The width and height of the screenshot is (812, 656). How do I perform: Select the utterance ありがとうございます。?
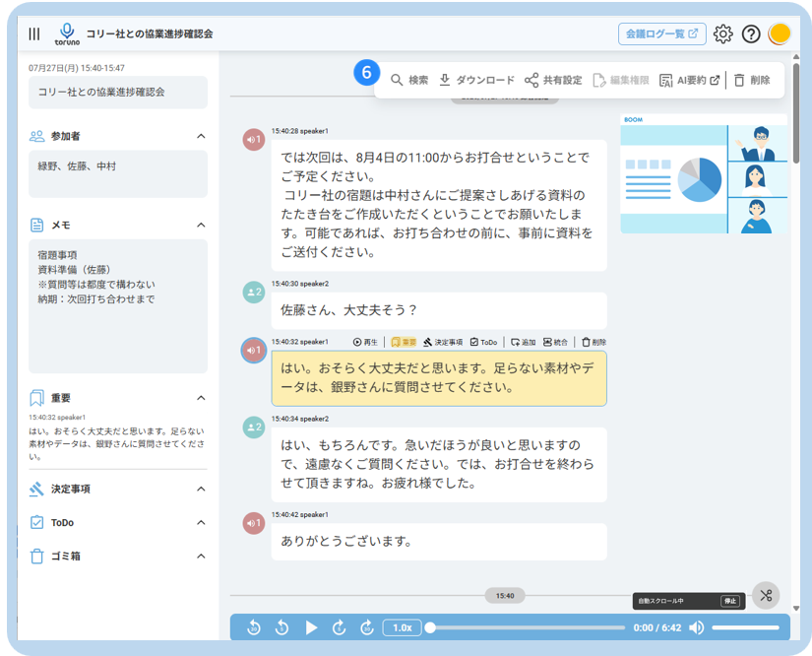[439, 542]
